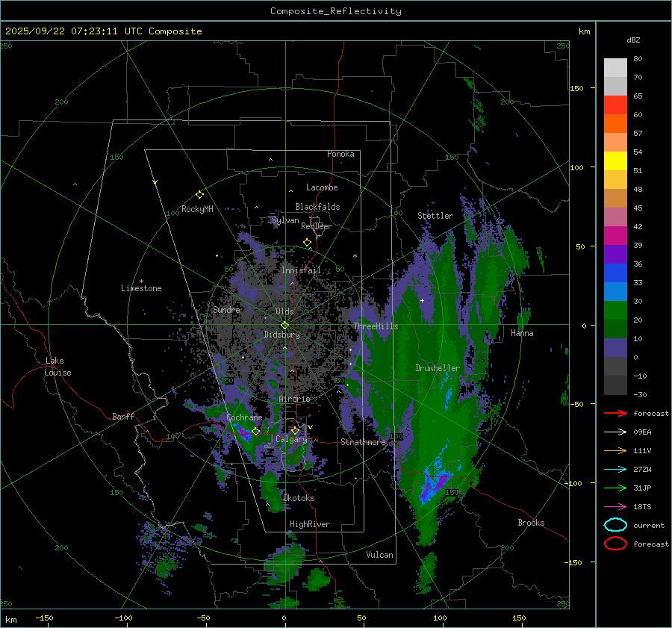Select the cyan current ellipse icon

[615, 525]
